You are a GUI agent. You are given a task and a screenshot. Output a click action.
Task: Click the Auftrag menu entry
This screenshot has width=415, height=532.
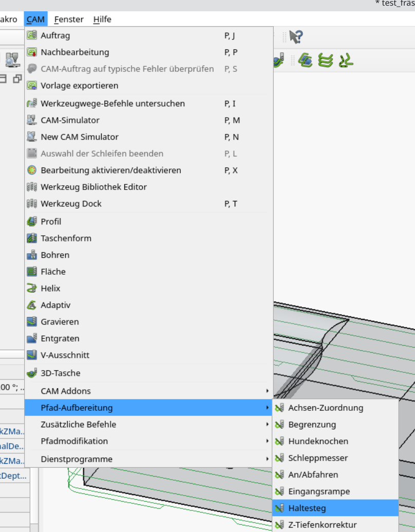click(55, 35)
